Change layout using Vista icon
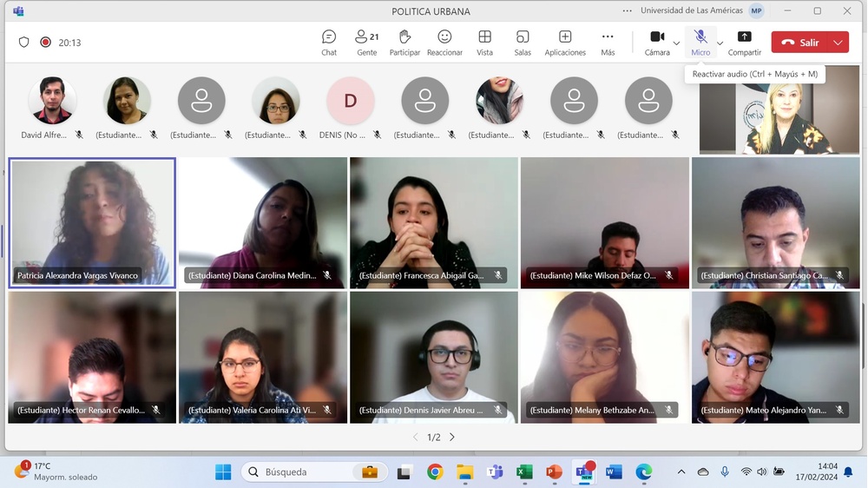The width and height of the screenshot is (868, 488). 484,42
